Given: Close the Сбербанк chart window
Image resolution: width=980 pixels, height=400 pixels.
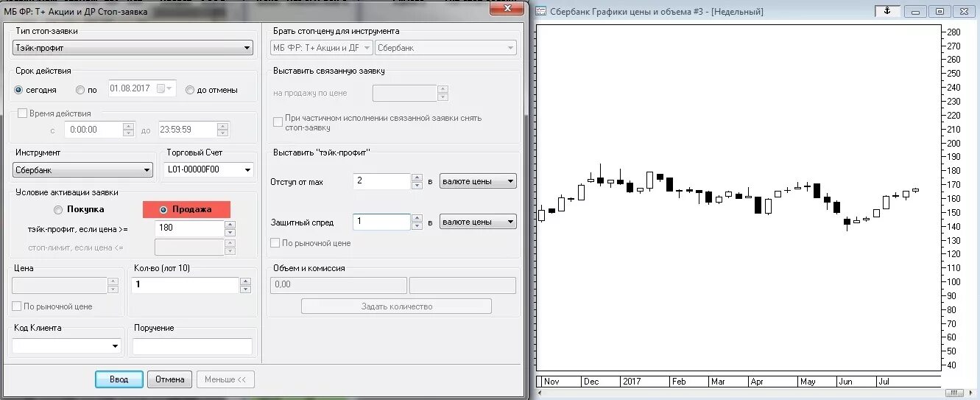Looking at the screenshot, I should coord(963,11).
